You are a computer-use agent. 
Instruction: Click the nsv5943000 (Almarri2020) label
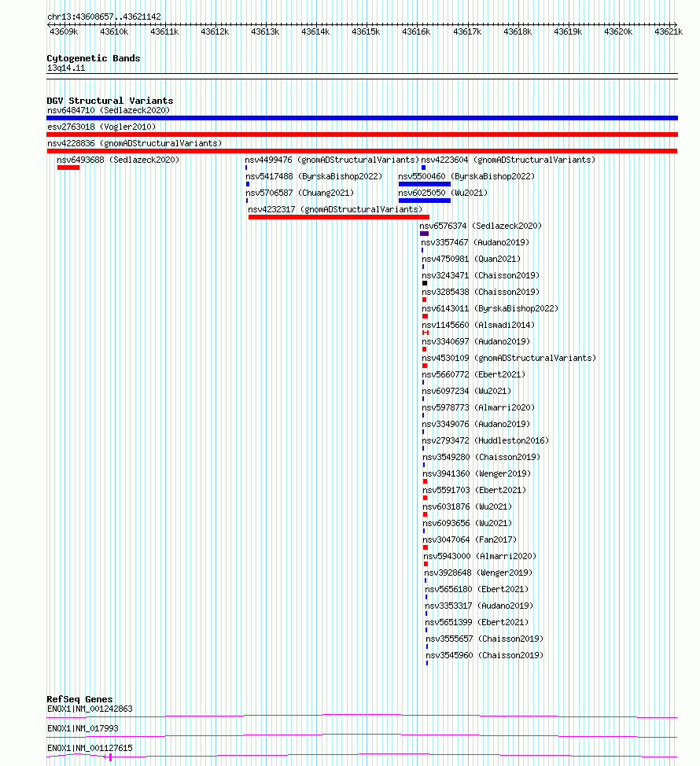click(480, 557)
